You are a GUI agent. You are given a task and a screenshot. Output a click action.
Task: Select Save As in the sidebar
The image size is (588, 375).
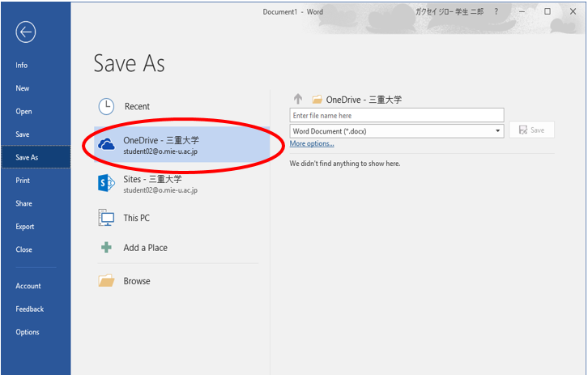point(36,157)
